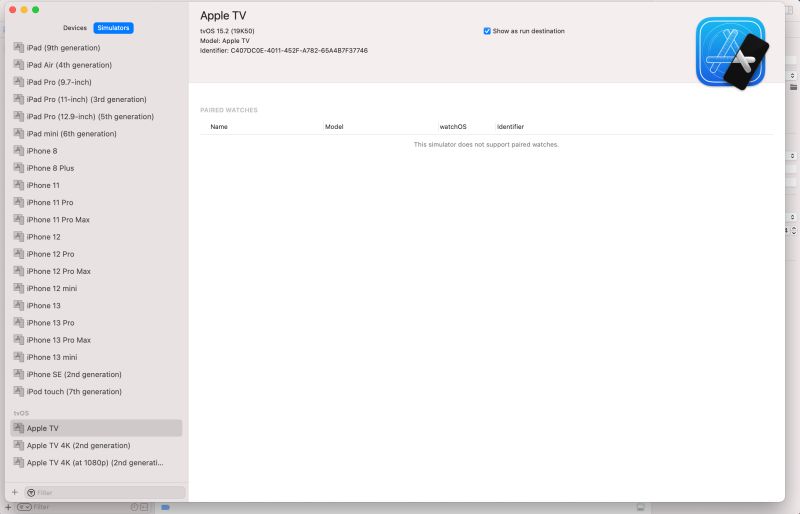Screen dimensions: 800x514
Task: Choose iPad Pro (9.7-inch) label
Action: pos(59,82)
